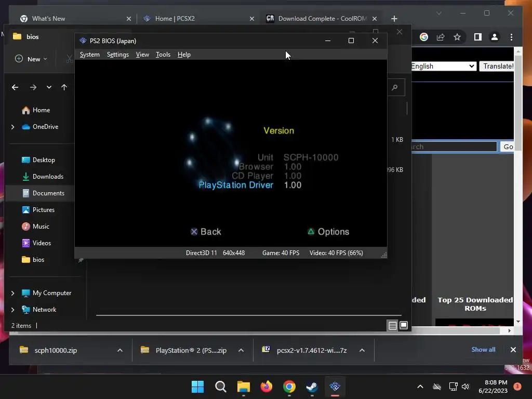Open the Help menu in PCSX2
This screenshot has height=399, width=532.
tap(184, 55)
